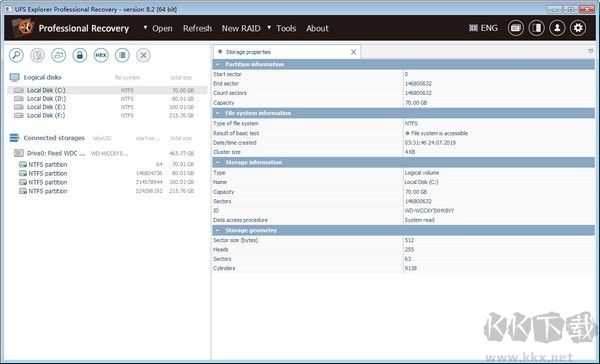Click the Drive0 hard disk icon
This screenshot has height=364, width=600.
19,153
